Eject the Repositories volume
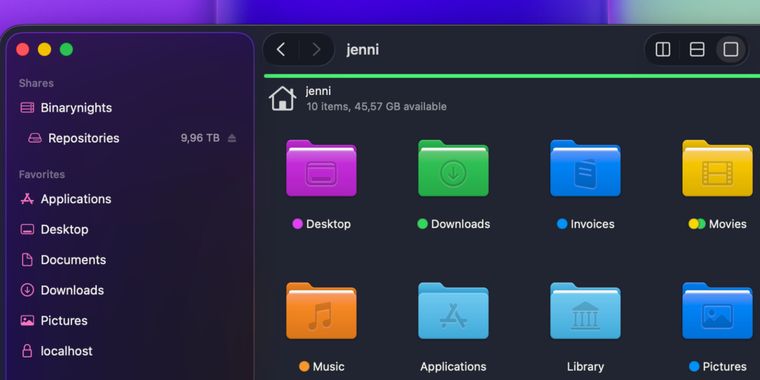This screenshot has height=380, width=760. [x=232, y=138]
